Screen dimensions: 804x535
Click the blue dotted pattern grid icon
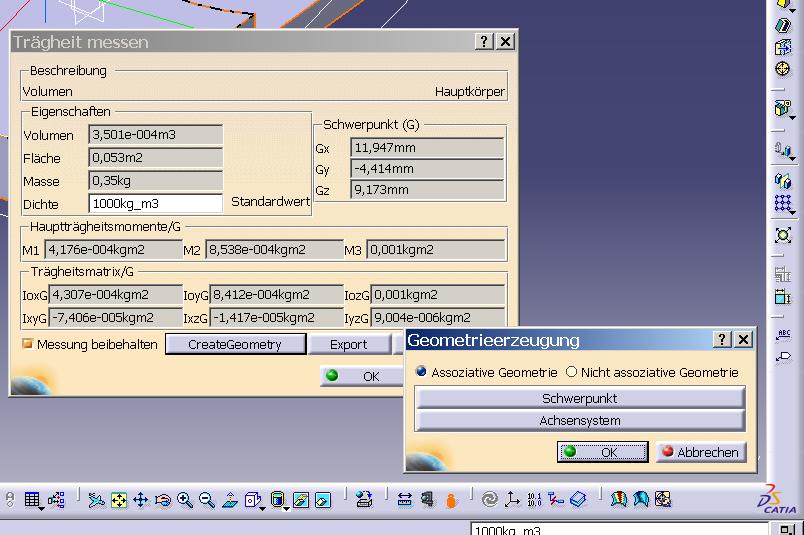coord(781,203)
